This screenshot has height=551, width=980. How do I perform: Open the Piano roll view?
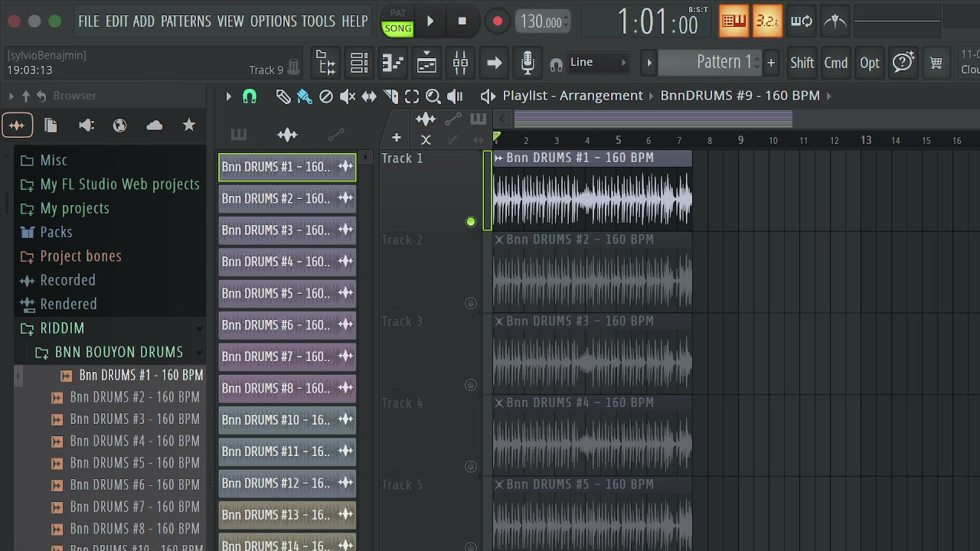pos(393,63)
